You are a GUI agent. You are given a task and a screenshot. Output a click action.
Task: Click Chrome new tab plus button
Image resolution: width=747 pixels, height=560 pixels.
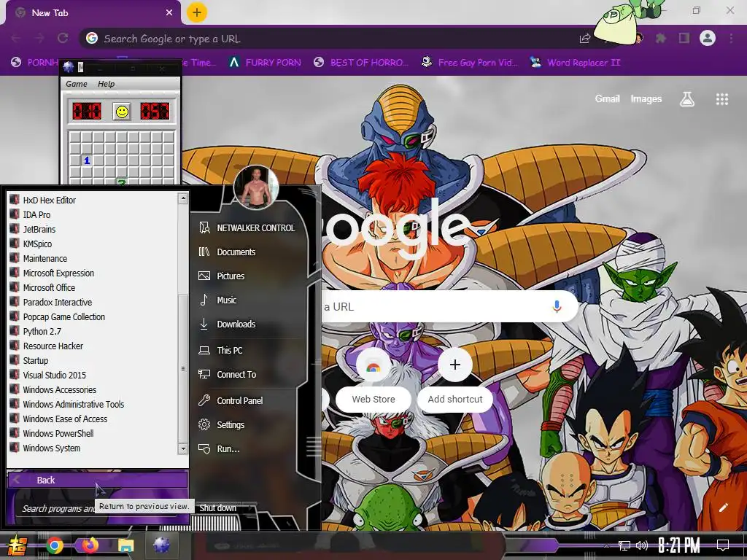(x=197, y=12)
